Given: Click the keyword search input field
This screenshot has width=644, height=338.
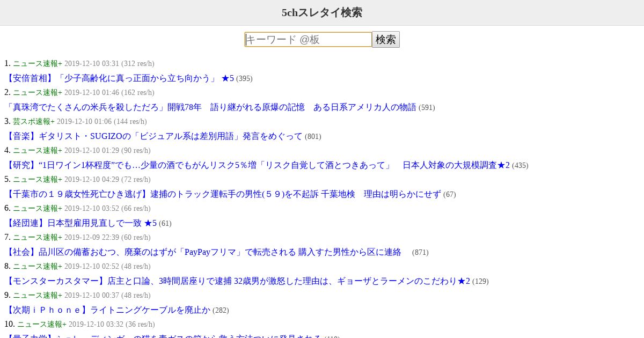Looking at the screenshot, I should [x=308, y=40].
